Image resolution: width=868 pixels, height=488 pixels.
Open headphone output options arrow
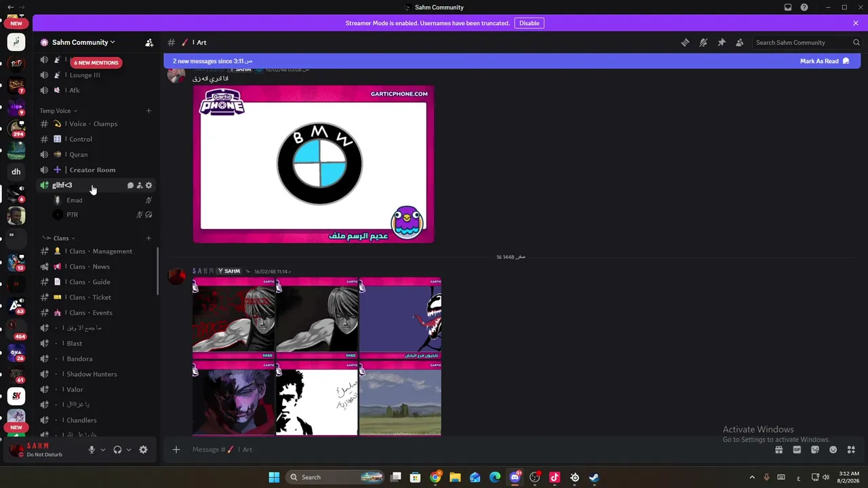click(129, 449)
